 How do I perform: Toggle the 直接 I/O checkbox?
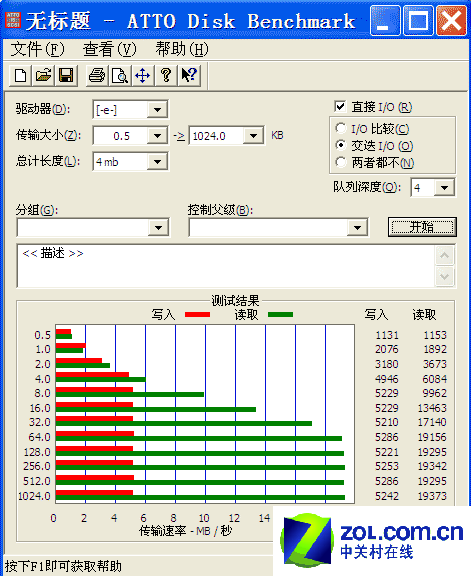pos(340,107)
